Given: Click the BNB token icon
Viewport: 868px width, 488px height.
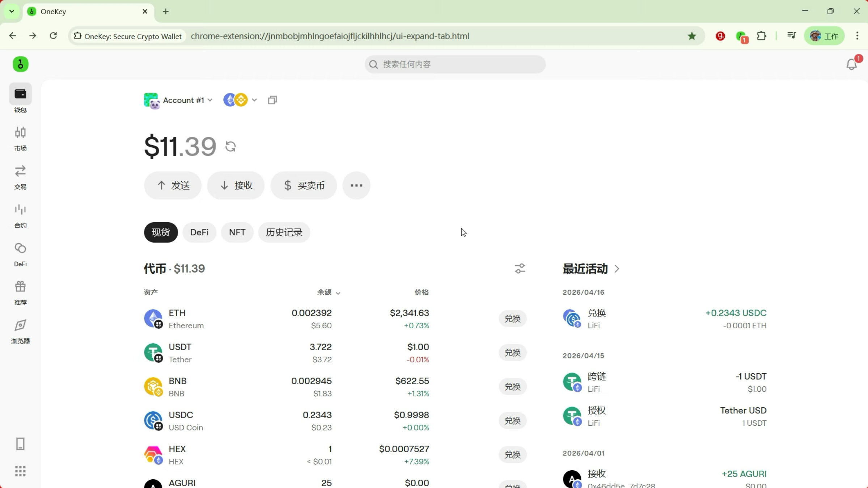Looking at the screenshot, I should 153,387.
